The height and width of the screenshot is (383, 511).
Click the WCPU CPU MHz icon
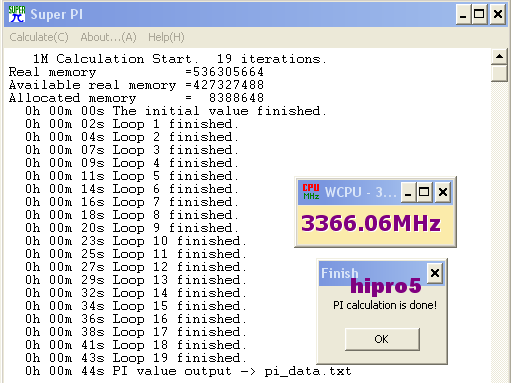click(x=311, y=192)
